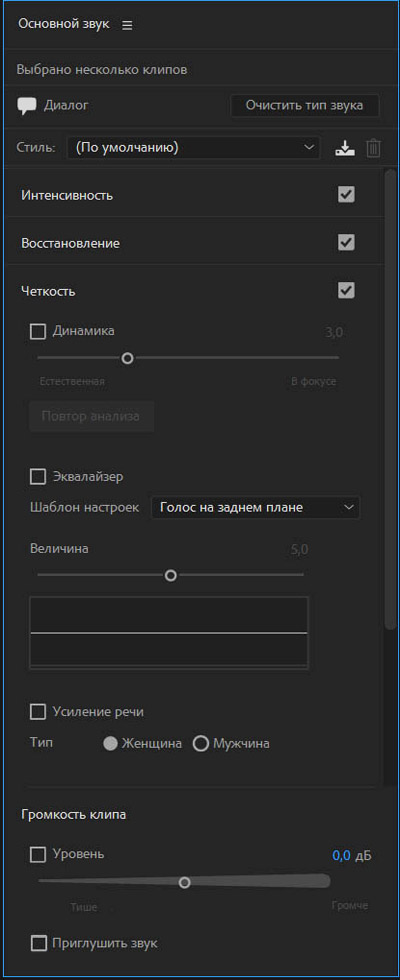Save the style preset with download icon
Image resolution: width=400 pixels, height=980 pixels.
[344, 148]
